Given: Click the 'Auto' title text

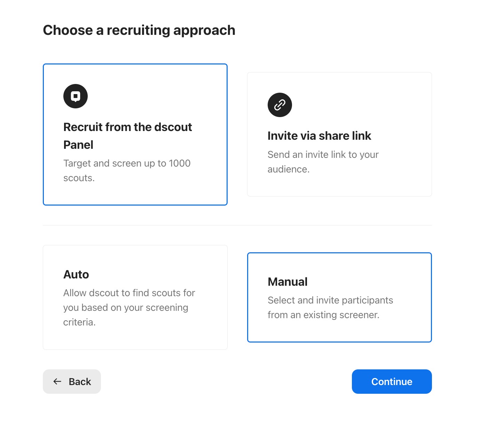Looking at the screenshot, I should click(x=76, y=274).
